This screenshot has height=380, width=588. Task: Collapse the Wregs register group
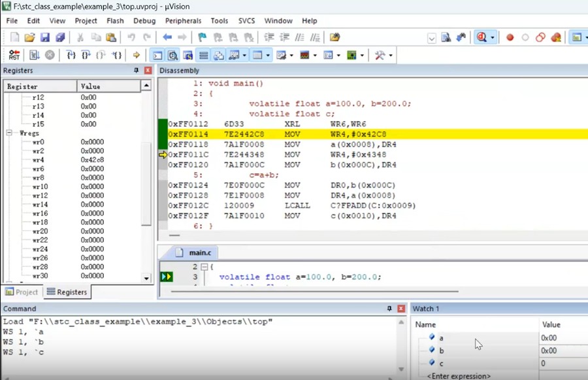coord(10,133)
